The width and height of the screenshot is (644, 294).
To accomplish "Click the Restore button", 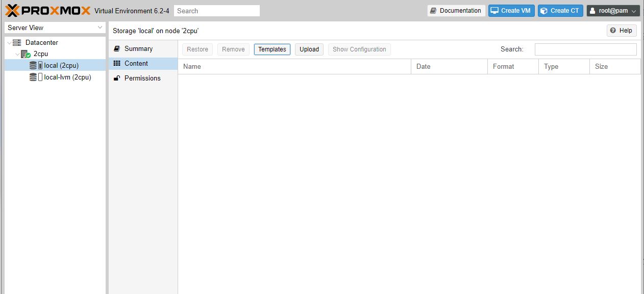I will click(x=197, y=49).
